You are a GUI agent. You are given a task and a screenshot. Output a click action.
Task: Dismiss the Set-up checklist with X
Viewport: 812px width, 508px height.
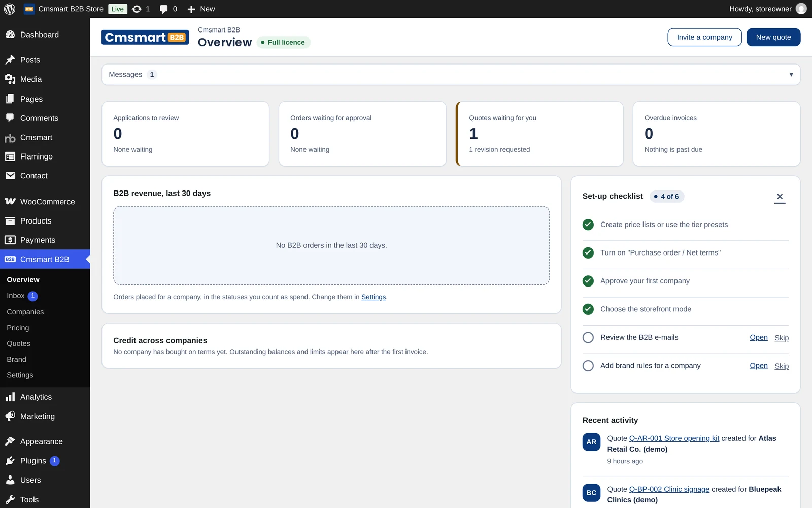[780, 197]
